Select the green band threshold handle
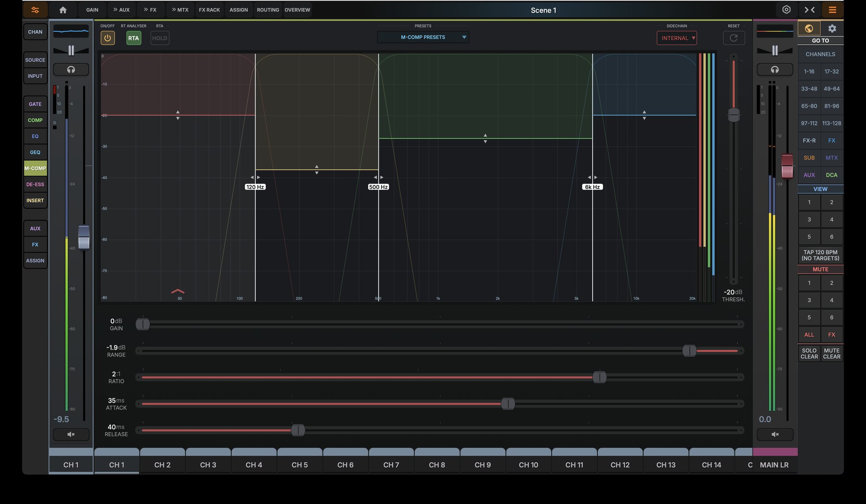The image size is (866, 504). (x=485, y=139)
